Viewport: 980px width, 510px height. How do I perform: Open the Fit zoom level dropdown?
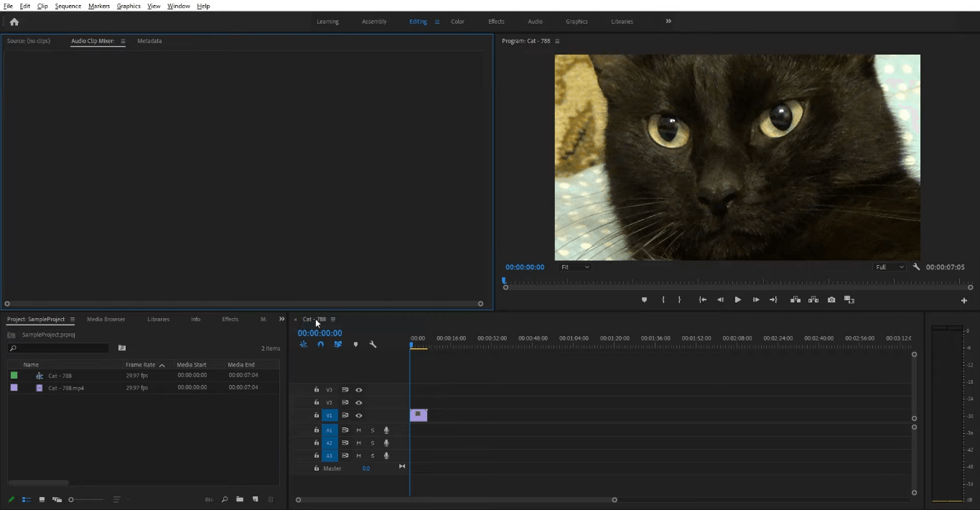point(575,267)
